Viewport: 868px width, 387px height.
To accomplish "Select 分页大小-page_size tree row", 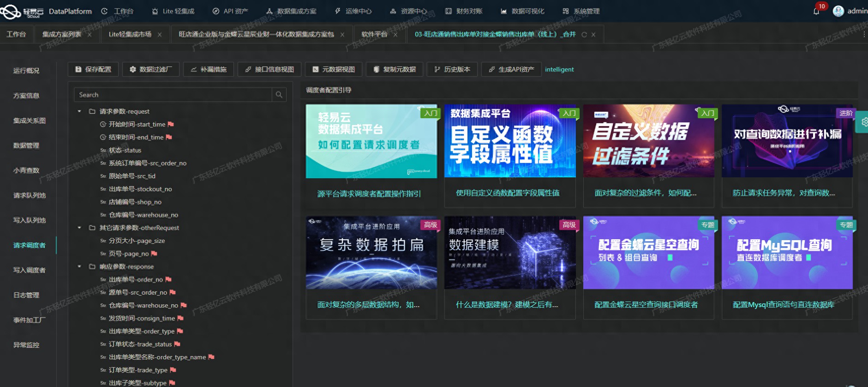I will 137,241.
